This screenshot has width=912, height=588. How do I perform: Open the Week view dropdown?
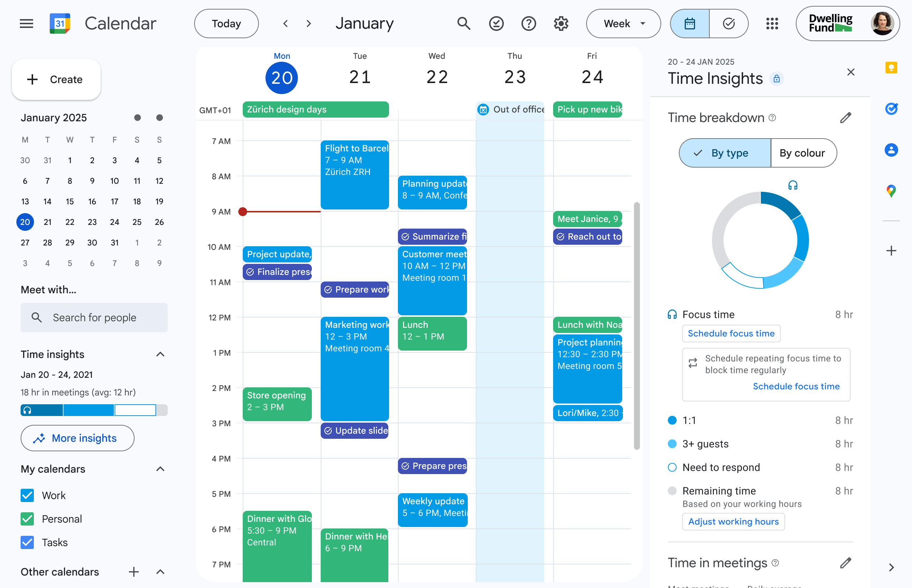(x=623, y=23)
